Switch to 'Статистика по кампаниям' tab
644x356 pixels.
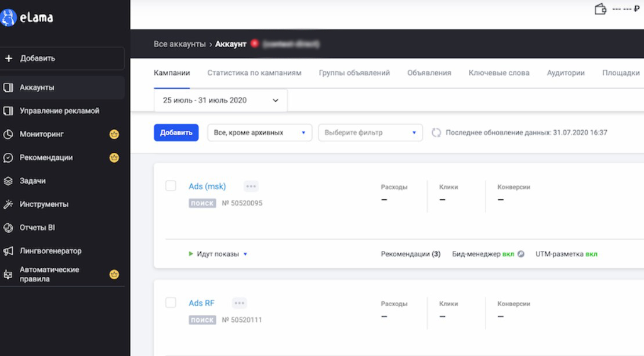coord(254,73)
